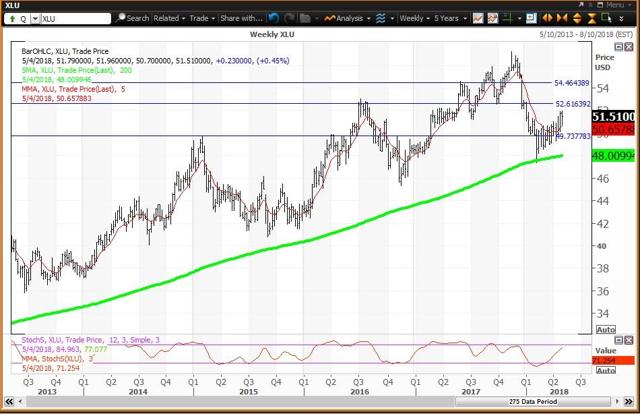
Task: Select the green crosshair tool icon
Action: 508,18
